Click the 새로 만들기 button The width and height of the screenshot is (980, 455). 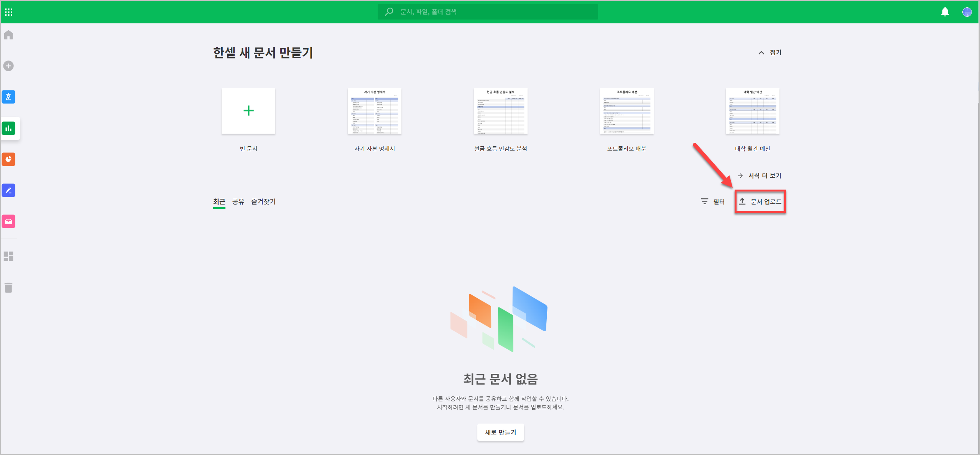point(500,432)
